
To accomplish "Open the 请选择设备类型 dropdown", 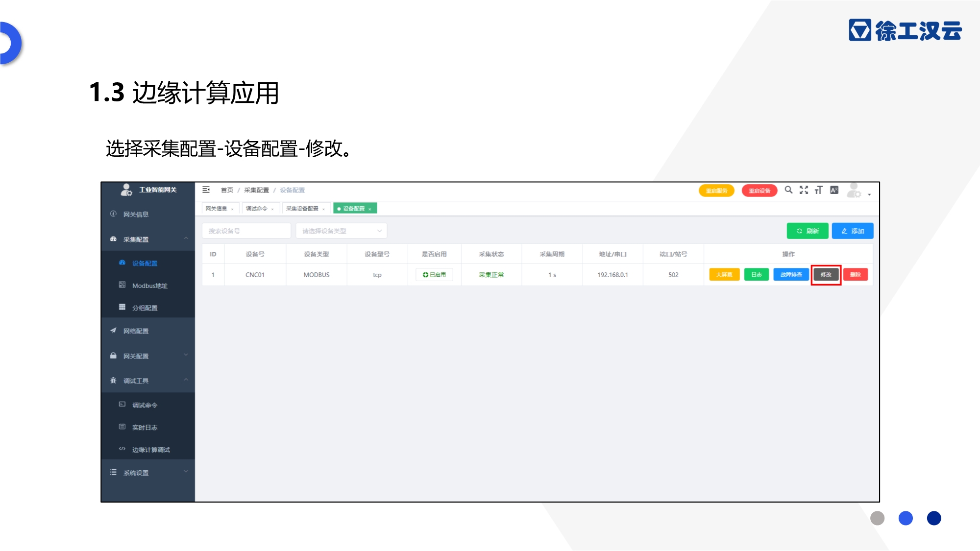I will (342, 231).
